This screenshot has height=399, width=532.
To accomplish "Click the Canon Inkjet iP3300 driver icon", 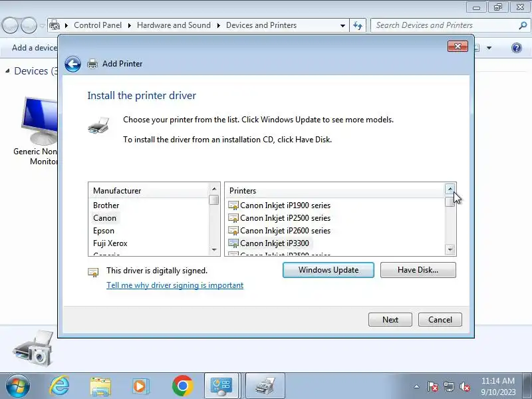I will pos(233,243).
